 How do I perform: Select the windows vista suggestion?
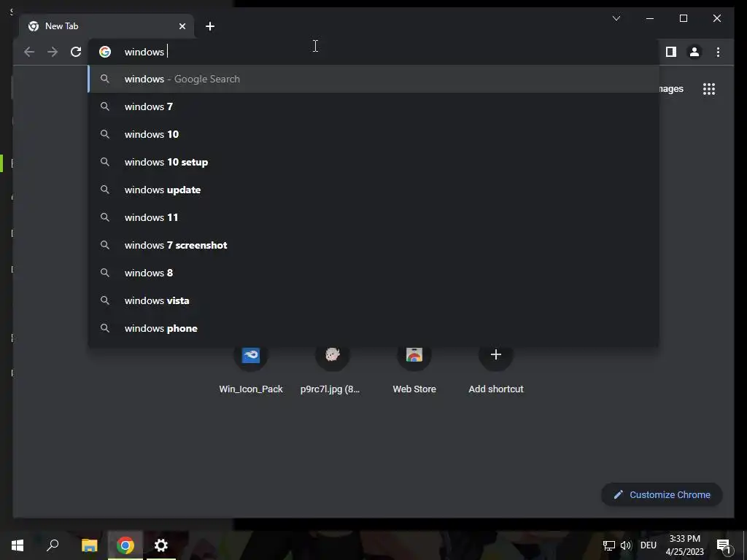pyautogui.click(x=374, y=300)
